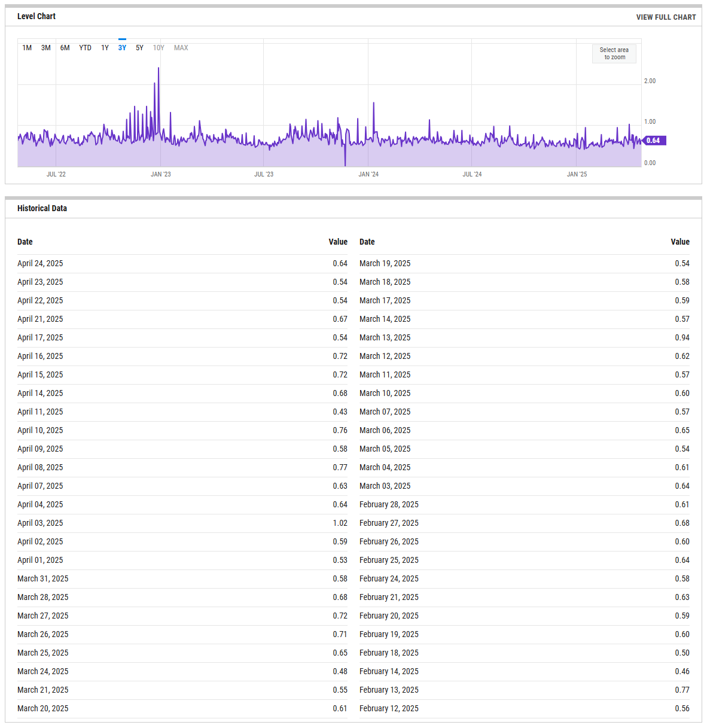Screen dimensions: 707x728
Task: Click the 0.46 value for February 14
Action: tap(682, 671)
